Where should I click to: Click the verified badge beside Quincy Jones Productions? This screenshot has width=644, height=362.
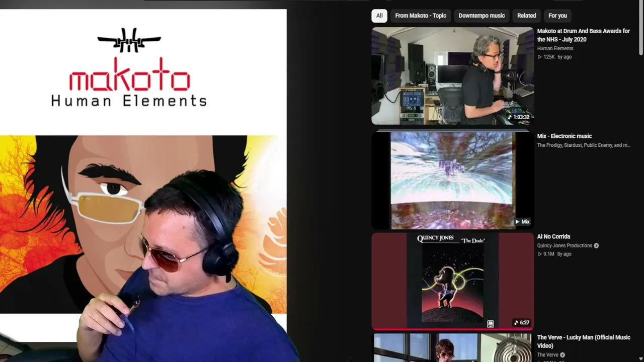pyautogui.click(x=596, y=246)
